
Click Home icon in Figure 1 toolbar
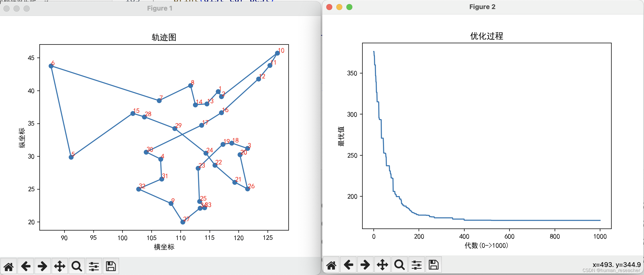[9, 266]
